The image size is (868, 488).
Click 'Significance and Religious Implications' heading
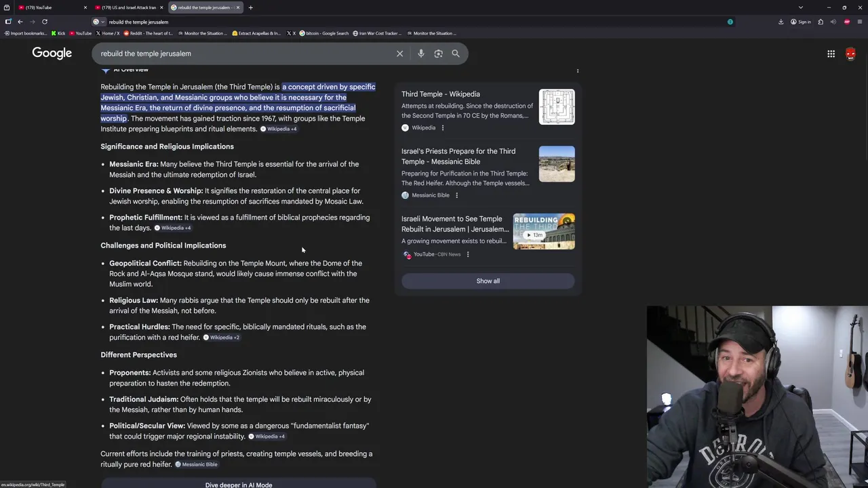click(x=167, y=146)
